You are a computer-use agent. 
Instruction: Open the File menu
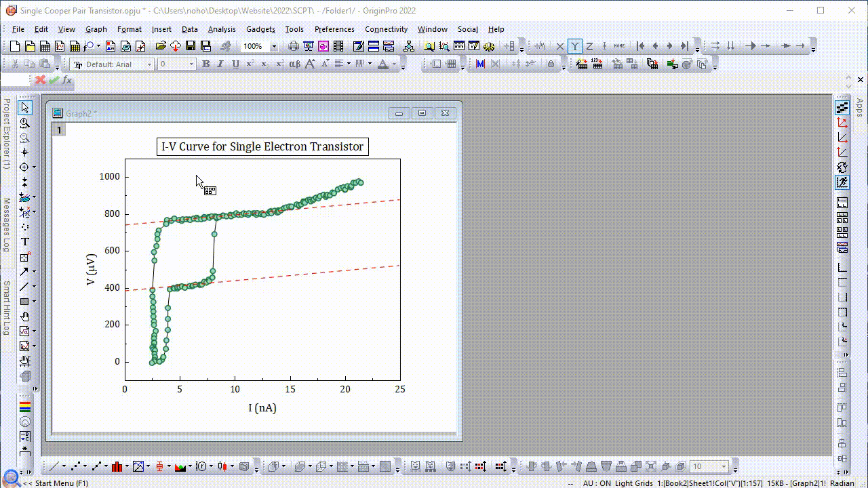[x=18, y=29]
